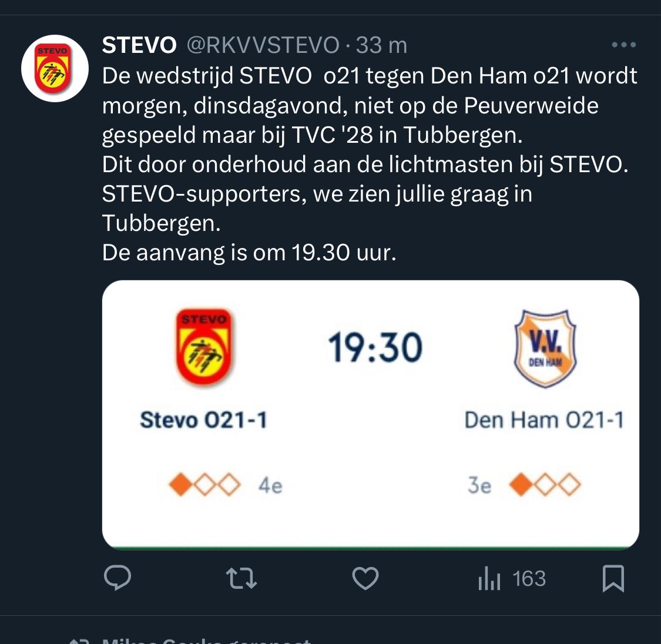The height and width of the screenshot is (644, 661).
Task: Select the Den Ham O21-1 team name
Action: [544, 420]
